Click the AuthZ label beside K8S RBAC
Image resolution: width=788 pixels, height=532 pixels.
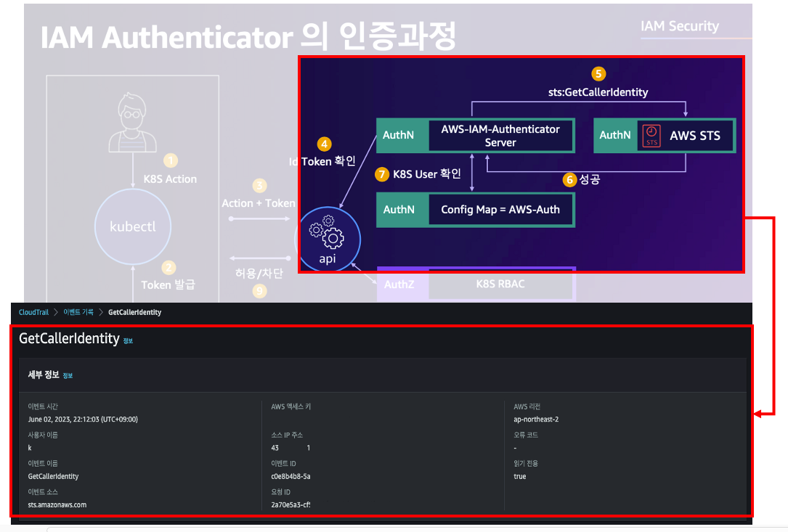click(x=399, y=285)
